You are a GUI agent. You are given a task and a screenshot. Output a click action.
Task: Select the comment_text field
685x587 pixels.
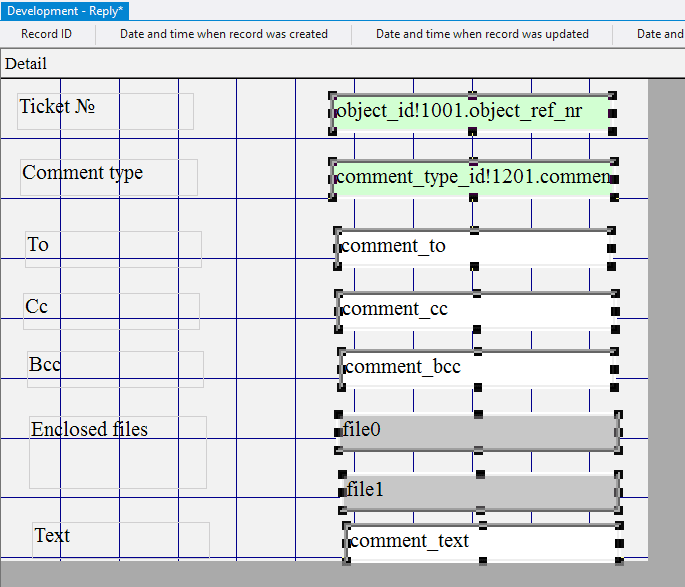[481, 541]
